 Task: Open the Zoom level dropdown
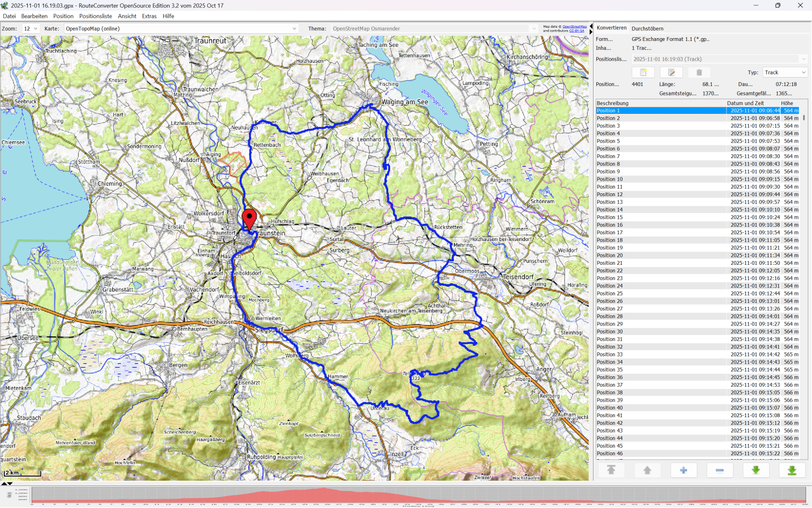[31, 29]
